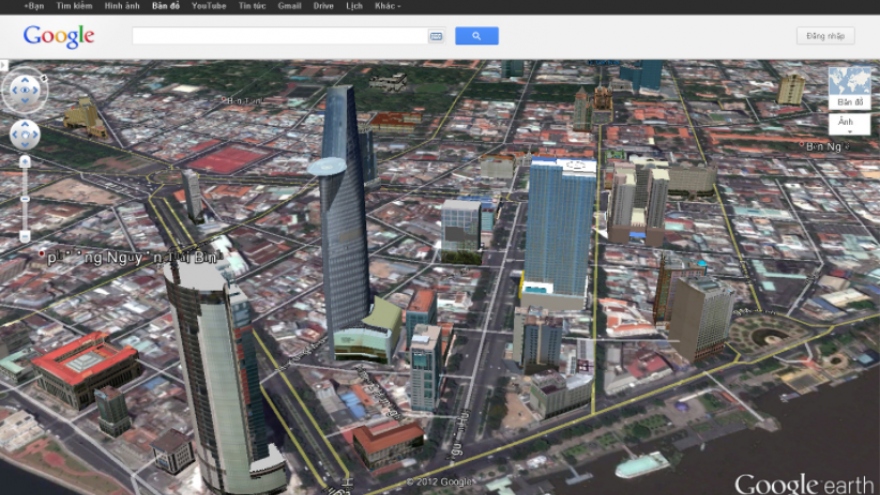Open YouTube from the top navigation bar
Screen dimensions: 880x495
(x=208, y=6)
